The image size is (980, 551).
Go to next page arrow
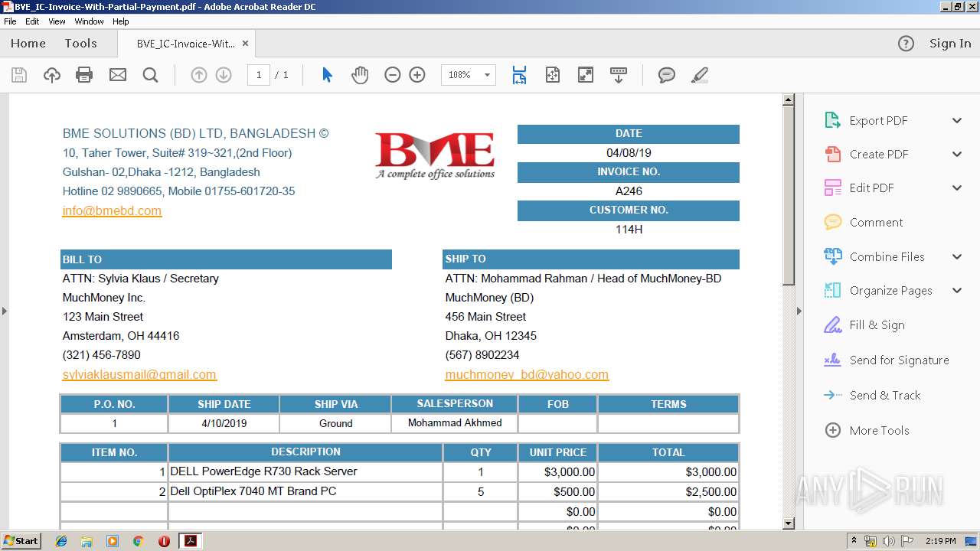coord(224,75)
